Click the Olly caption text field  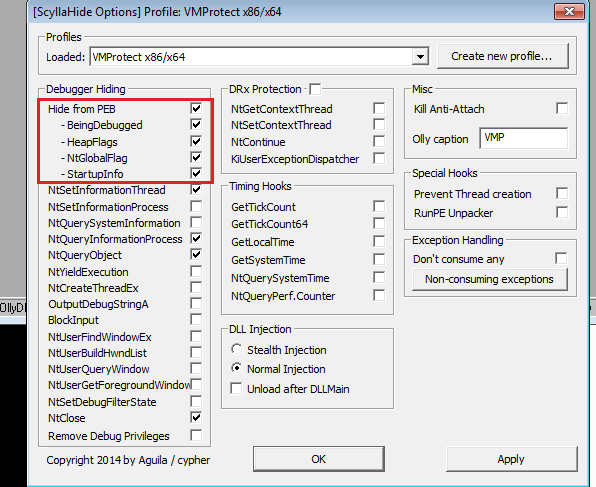[524, 138]
